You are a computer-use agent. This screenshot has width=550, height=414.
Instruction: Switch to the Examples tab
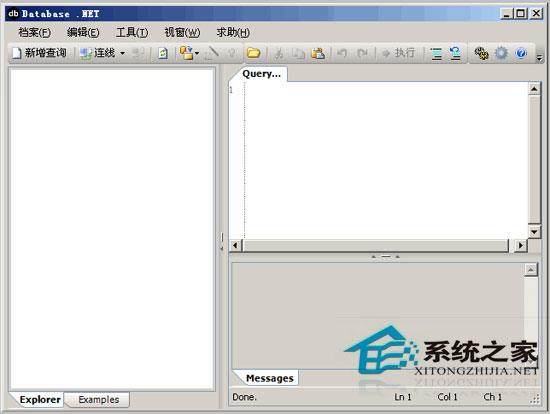coord(99,400)
